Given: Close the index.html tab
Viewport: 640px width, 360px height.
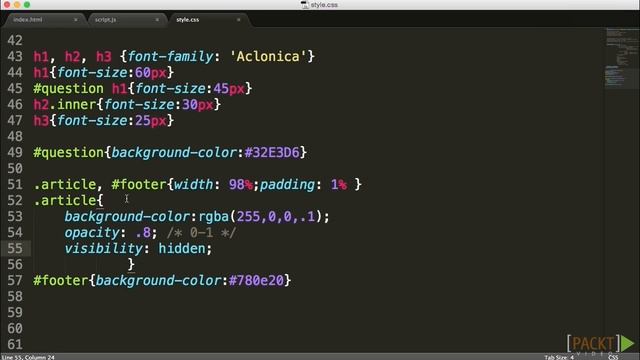Looking at the screenshot, I should 76,20.
